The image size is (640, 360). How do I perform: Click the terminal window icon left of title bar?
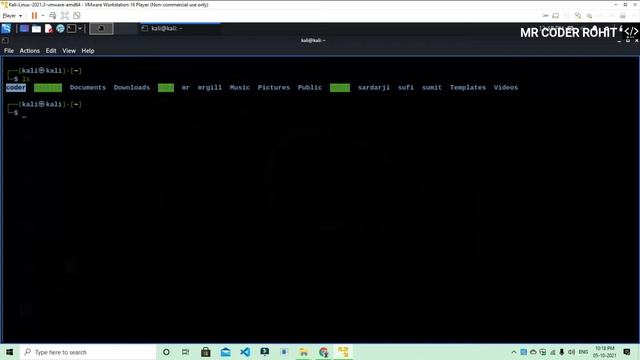coord(5,40)
